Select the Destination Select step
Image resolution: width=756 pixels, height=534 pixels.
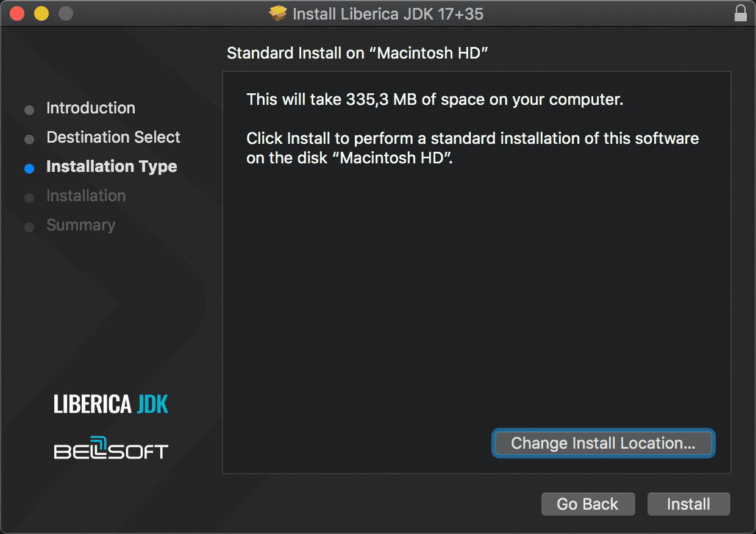tap(113, 137)
